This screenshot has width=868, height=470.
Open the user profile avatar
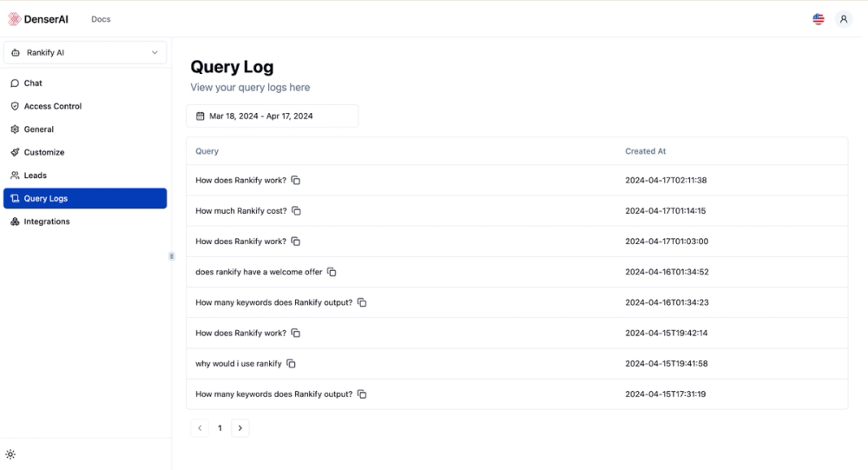(x=844, y=19)
